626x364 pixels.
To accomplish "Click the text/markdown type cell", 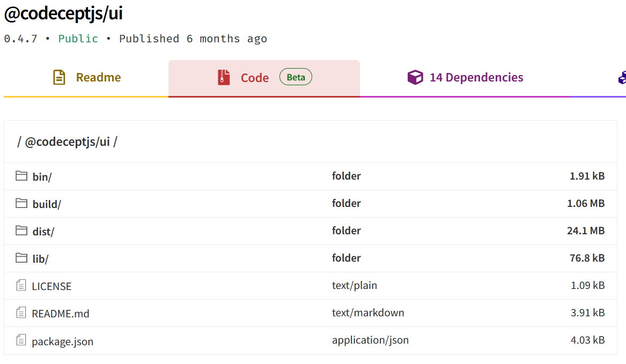I will (368, 313).
